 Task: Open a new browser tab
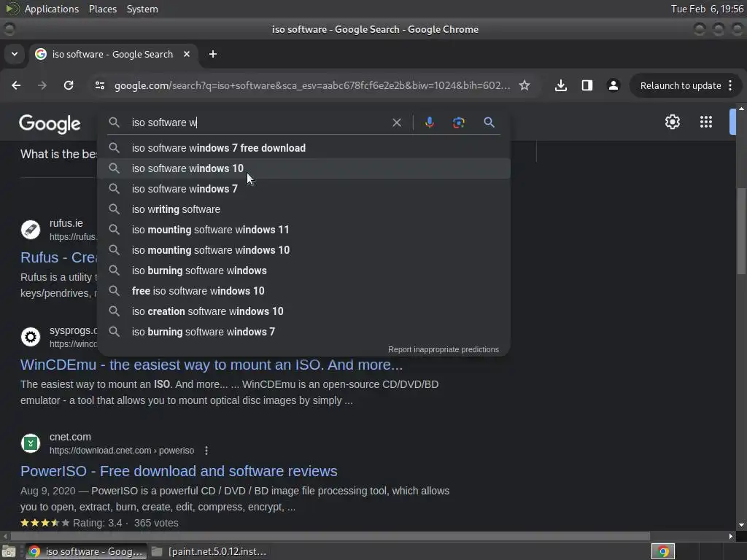213,54
